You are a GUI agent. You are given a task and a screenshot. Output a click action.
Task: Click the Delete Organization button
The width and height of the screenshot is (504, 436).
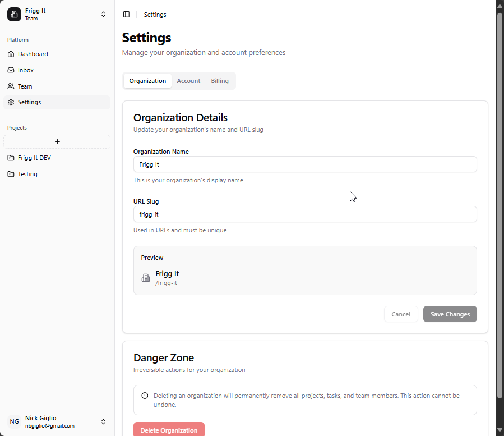169,430
